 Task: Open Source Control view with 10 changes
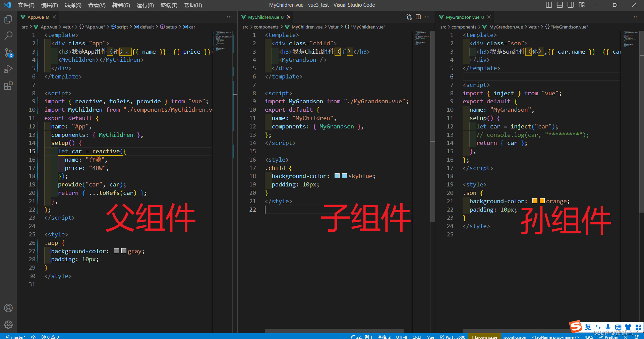(x=8, y=52)
